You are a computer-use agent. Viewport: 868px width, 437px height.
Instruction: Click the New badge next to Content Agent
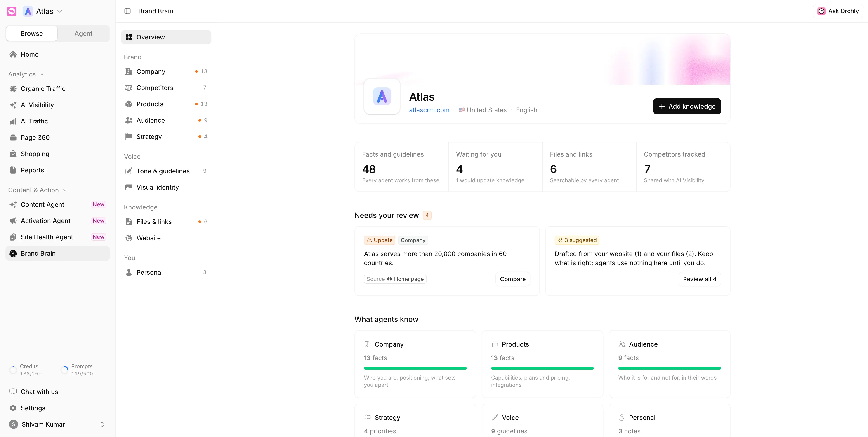[x=98, y=204]
